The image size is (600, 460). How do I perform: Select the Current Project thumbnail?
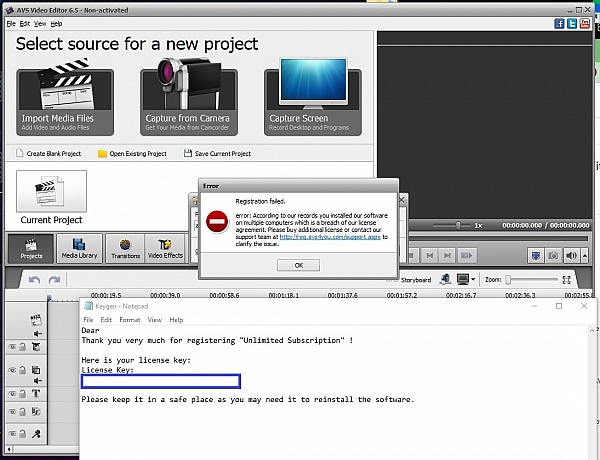click(51, 191)
